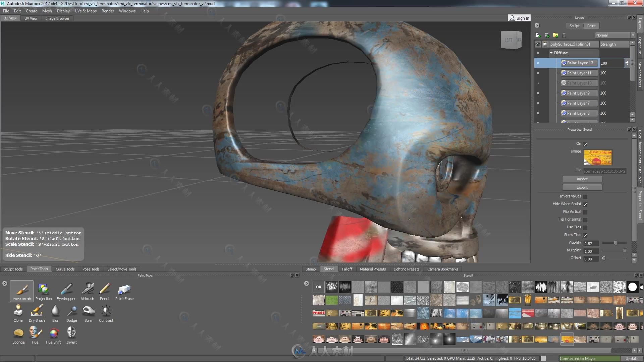Open the UVs & Maps menu
This screenshot has width=644, height=362.
coord(86,11)
